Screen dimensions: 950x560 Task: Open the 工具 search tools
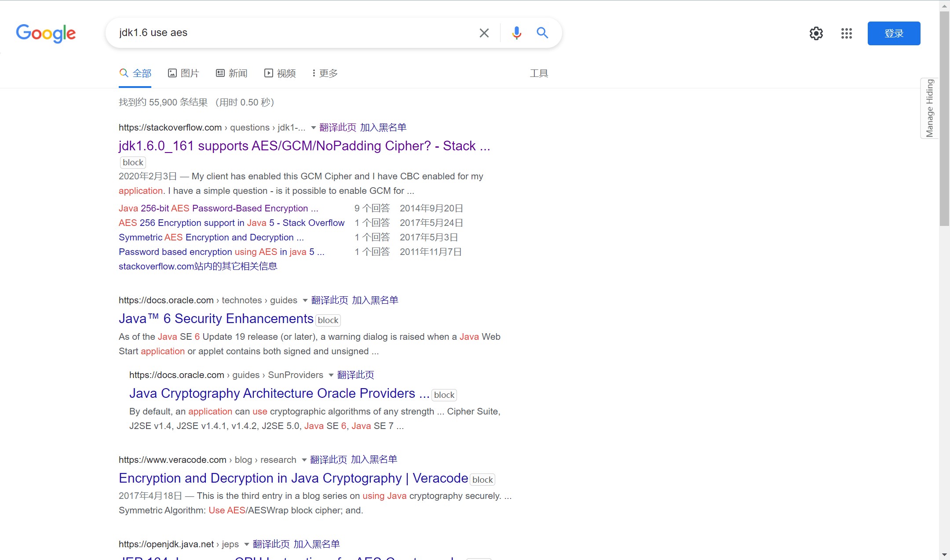click(539, 73)
